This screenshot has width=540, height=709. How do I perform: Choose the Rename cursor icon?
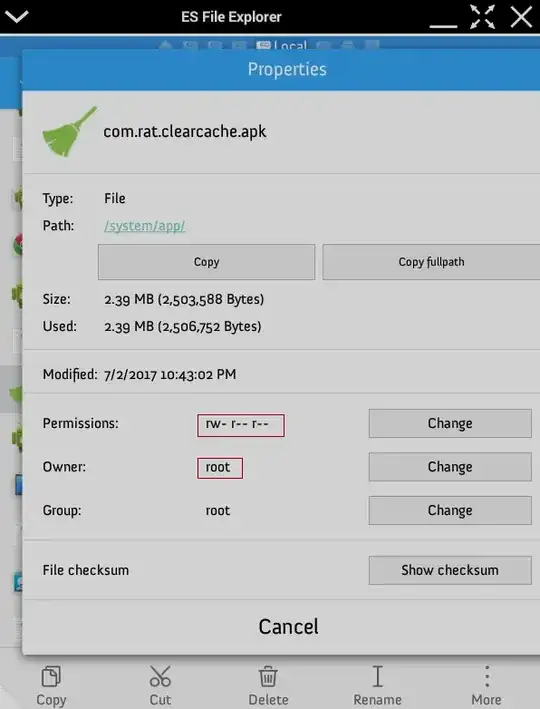tap(378, 676)
